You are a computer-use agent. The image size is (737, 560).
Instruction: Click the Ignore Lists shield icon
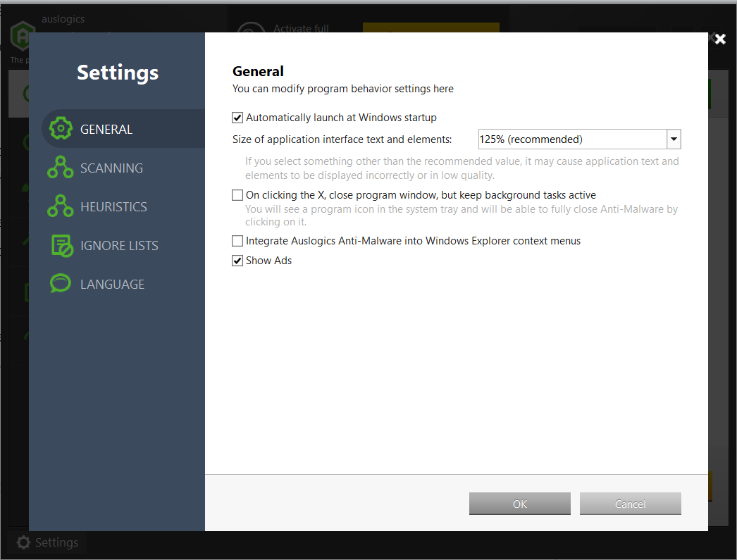pos(61,244)
